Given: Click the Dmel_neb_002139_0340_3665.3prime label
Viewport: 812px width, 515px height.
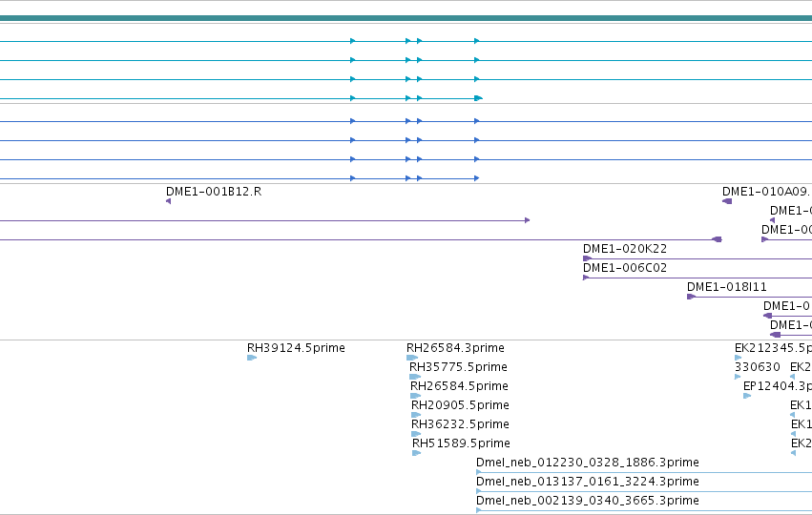Looking at the screenshot, I should click(x=587, y=501).
